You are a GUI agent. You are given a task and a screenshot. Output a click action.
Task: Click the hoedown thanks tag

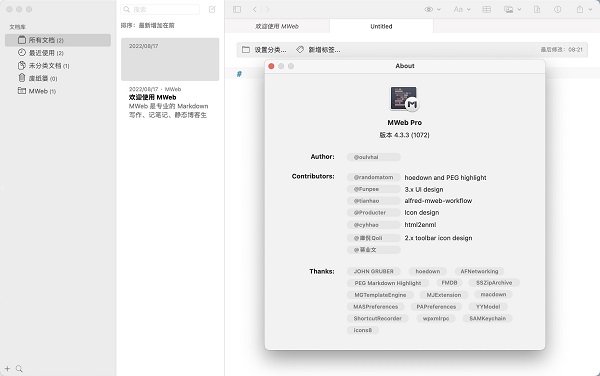428,271
